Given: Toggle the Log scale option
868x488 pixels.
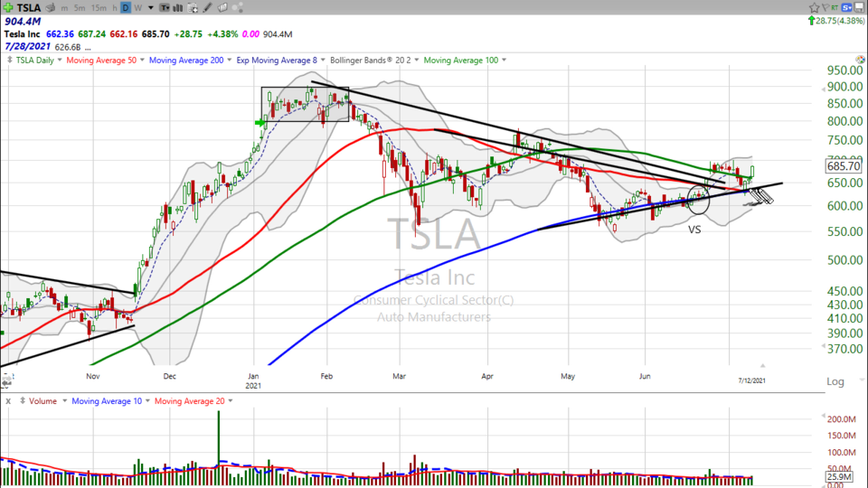Looking at the screenshot, I should click(x=835, y=381).
